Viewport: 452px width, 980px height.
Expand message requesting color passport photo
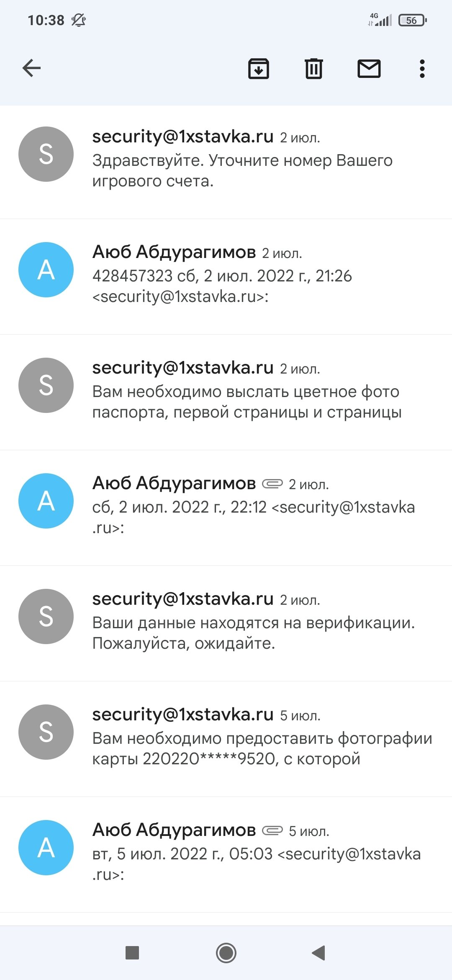(x=247, y=402)
